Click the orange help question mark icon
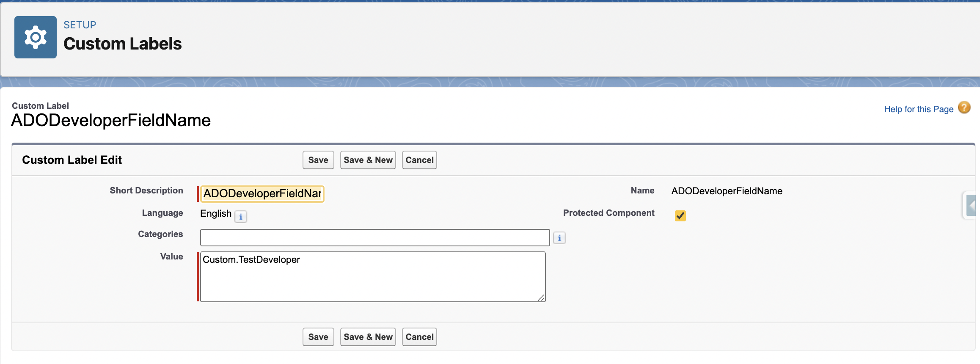 coord(964,108)
